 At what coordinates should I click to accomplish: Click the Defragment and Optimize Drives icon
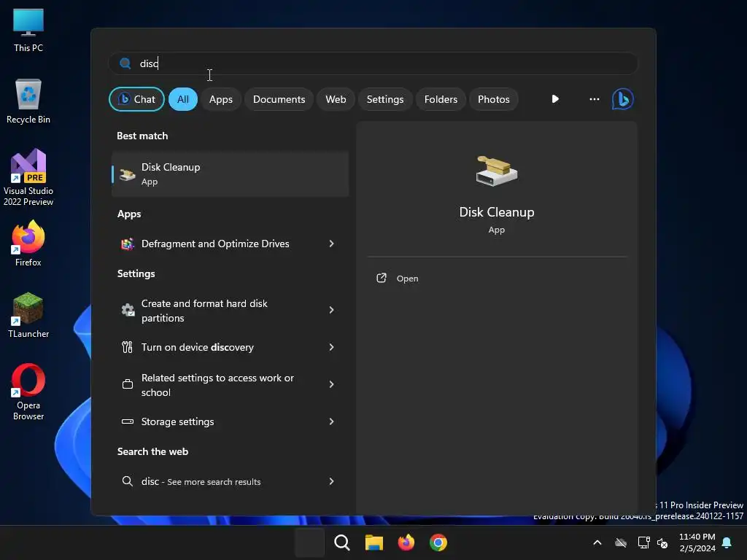point(127,244)
